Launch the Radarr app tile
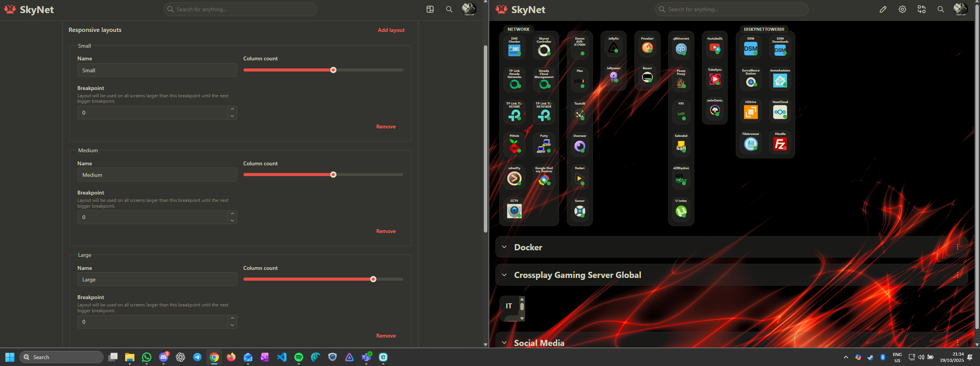The image size is (980, 366). [x=579, y=177]
